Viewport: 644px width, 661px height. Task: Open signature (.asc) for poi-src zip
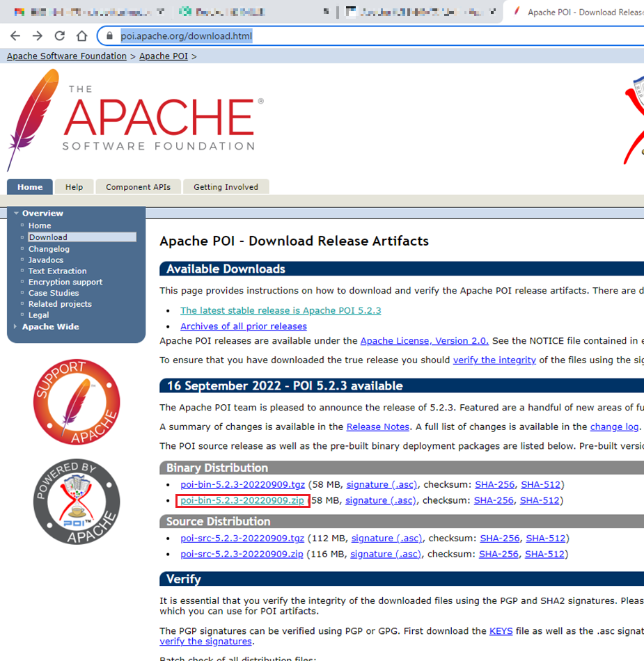tap(386, 554)
